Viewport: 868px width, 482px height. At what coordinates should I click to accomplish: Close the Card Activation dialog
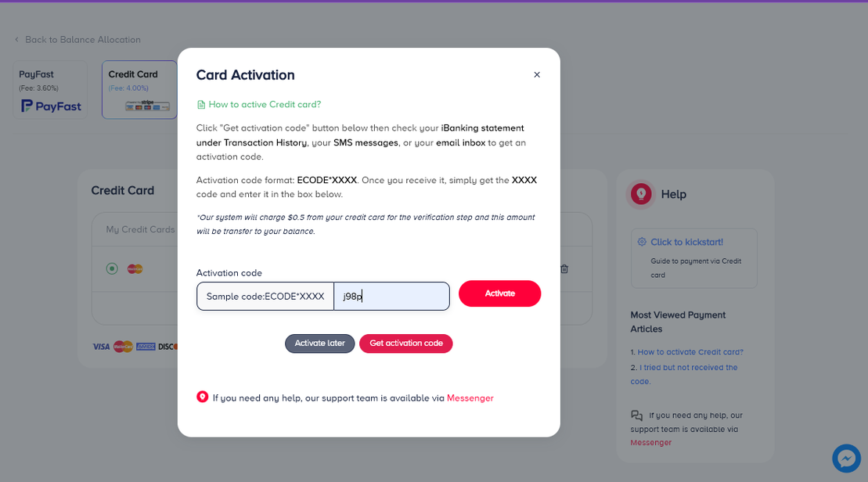coord(537,75)
